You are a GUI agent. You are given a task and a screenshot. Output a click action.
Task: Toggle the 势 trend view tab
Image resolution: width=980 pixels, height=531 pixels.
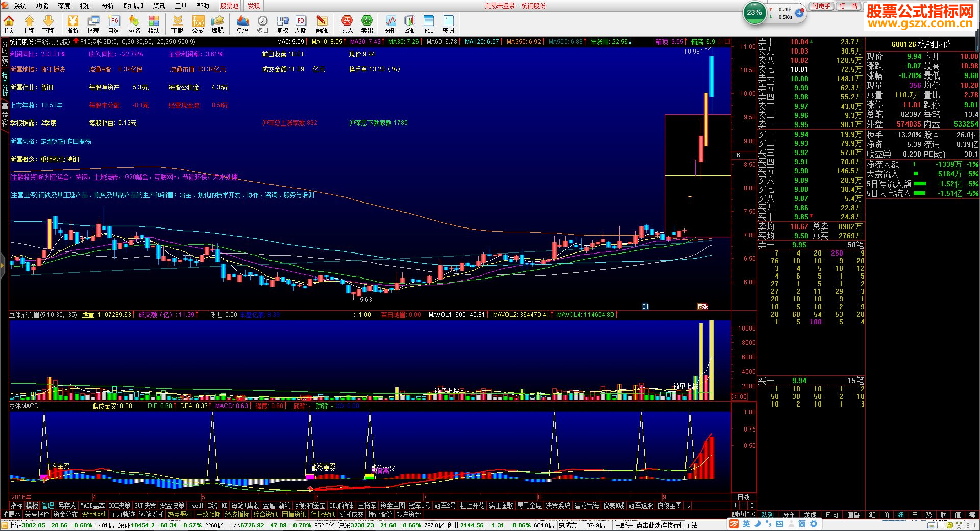coord(929,515)
